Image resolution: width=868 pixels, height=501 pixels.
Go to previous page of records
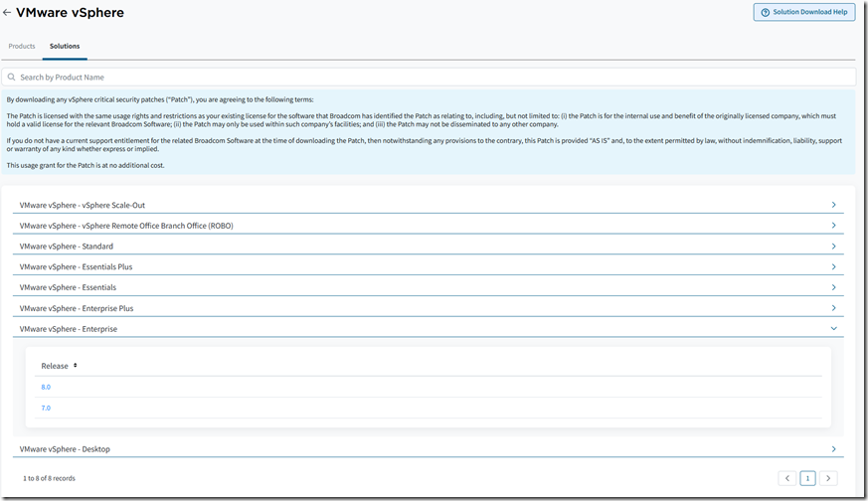(787, 478)
